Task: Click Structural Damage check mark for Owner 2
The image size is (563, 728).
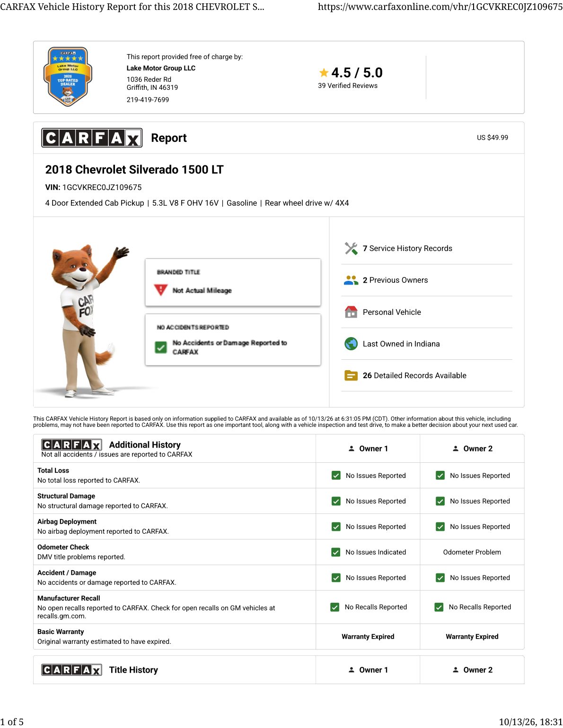Action: coord(440,501)
